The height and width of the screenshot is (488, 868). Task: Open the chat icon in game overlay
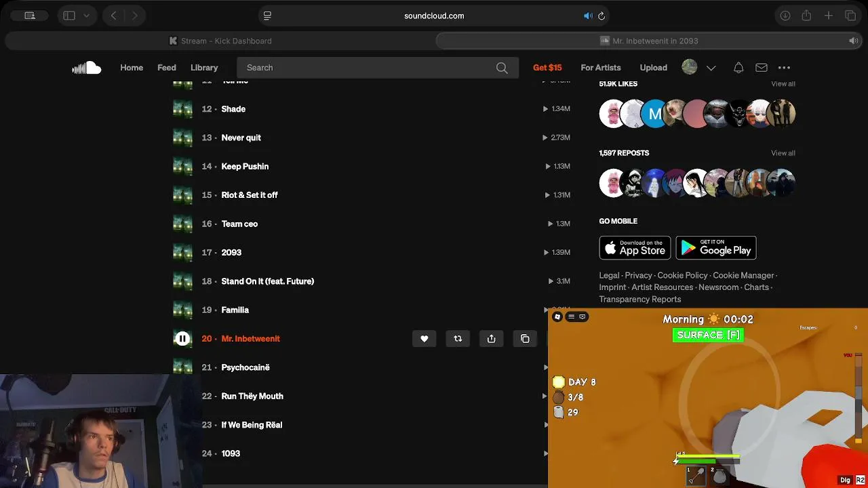point(582,317)
